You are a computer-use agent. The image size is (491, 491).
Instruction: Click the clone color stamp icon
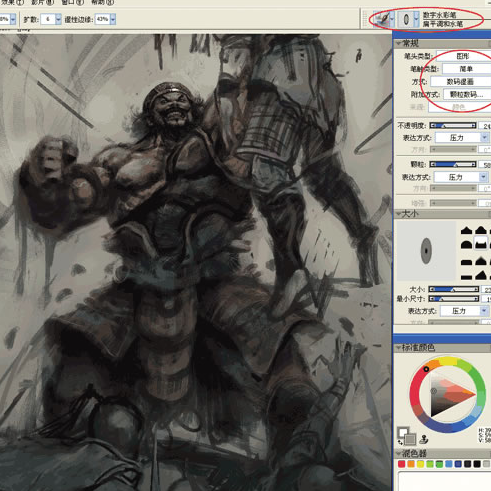pos(424,439)
